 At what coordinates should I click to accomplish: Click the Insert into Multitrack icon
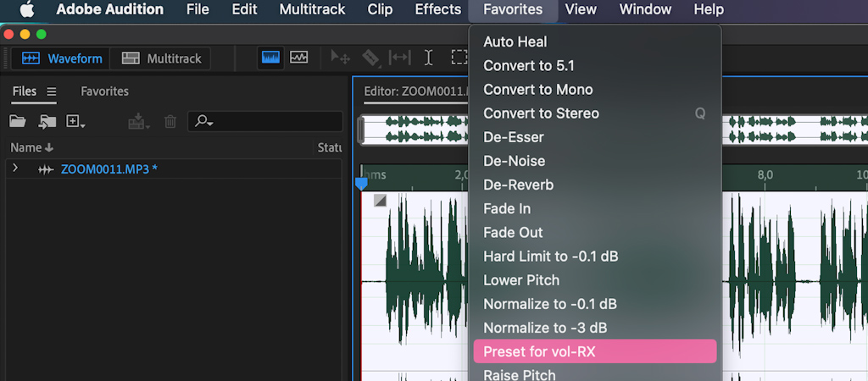(139, 122)
